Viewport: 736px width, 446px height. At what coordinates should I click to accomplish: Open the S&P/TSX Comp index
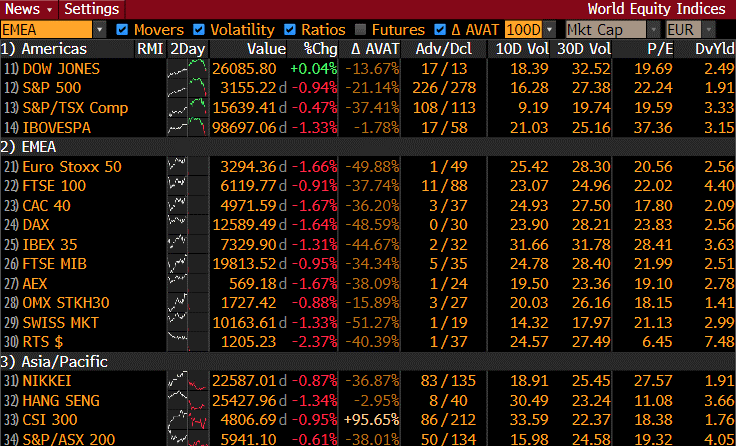[x=75, y=108]
